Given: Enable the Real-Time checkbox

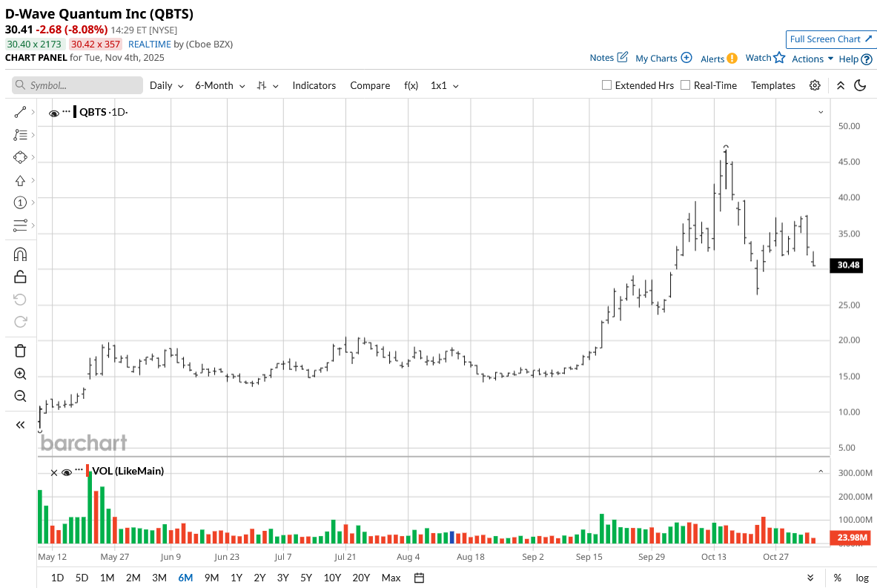Looking at the screenshot, I should click(685, 85).
